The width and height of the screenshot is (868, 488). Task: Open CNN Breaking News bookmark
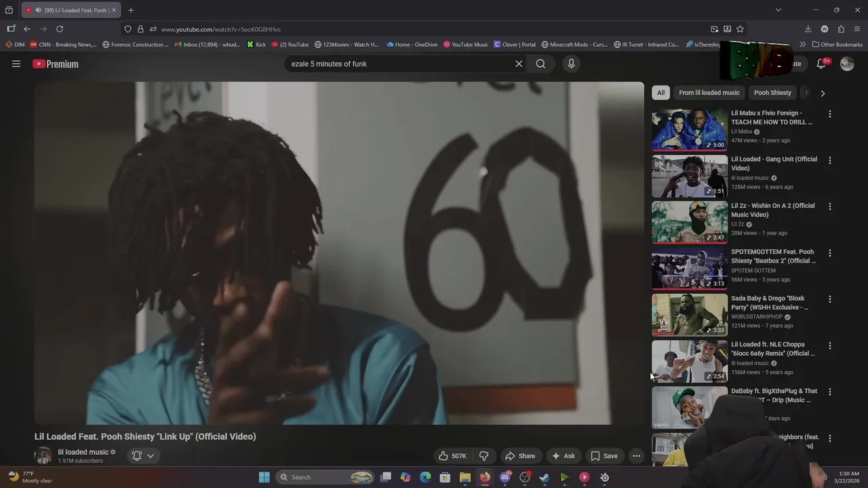tap(63, 45)
